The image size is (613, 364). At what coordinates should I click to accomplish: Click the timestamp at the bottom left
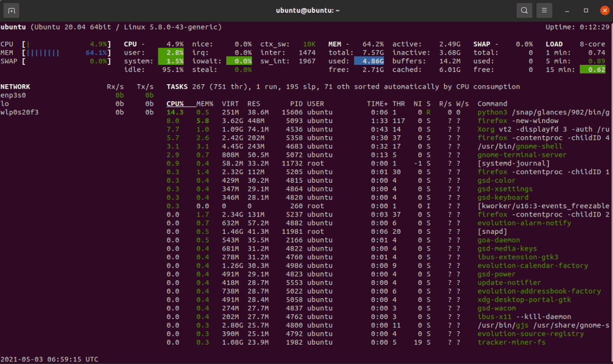[49, 358]
